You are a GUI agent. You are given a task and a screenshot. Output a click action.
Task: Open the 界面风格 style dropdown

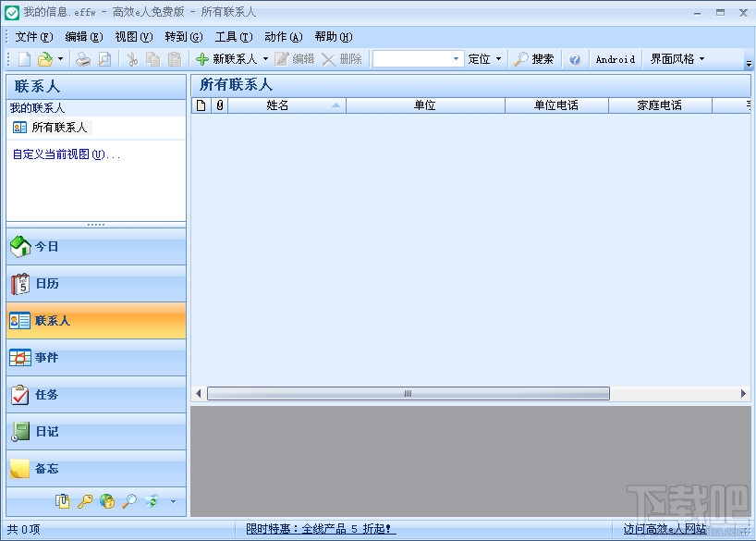coord(679,58)
